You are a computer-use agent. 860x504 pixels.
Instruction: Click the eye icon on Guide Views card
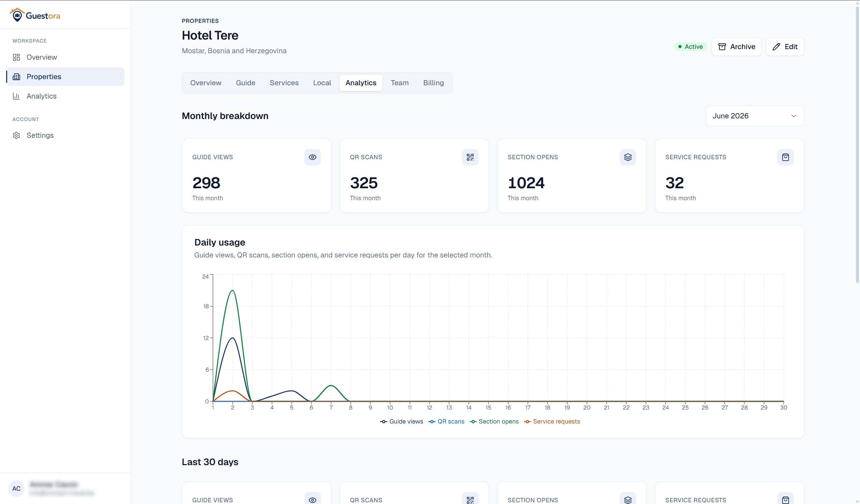point(312,157)
